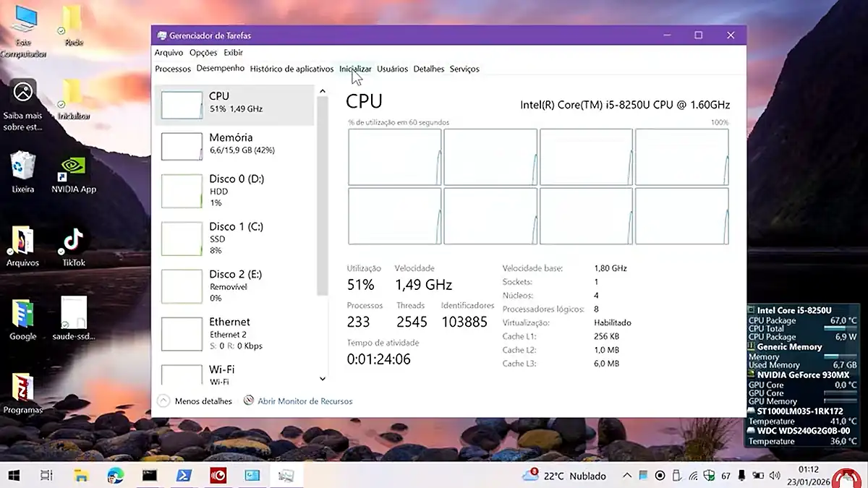Click the red circular app on taskbar
868x488 pixels.
218,475
